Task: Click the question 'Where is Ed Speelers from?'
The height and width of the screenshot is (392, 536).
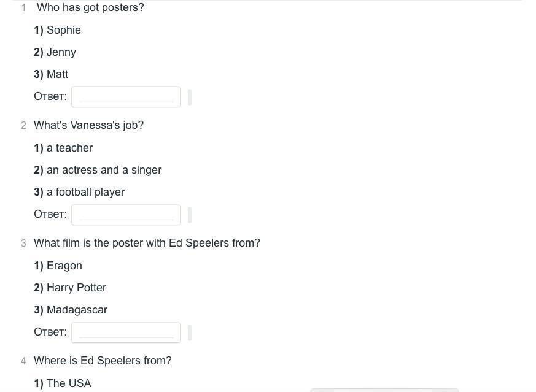Action: (103, 361)
